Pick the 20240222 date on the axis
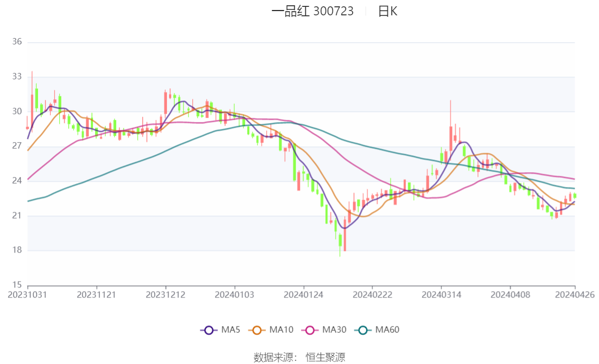This screenshot has width=599, height=364. click(372, 295)
